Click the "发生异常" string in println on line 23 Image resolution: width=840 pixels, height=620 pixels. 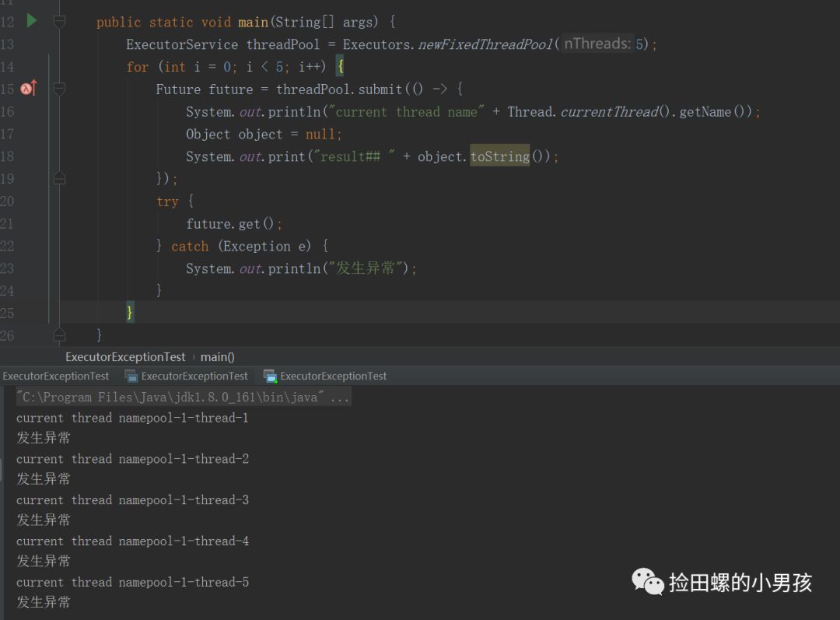pyautogui.click(x=365, y=268)
